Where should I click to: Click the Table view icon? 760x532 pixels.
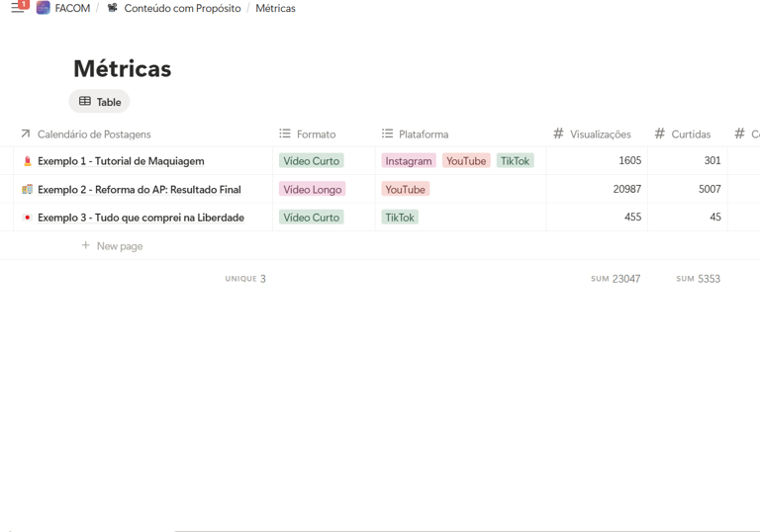click(x=85, y=102)
